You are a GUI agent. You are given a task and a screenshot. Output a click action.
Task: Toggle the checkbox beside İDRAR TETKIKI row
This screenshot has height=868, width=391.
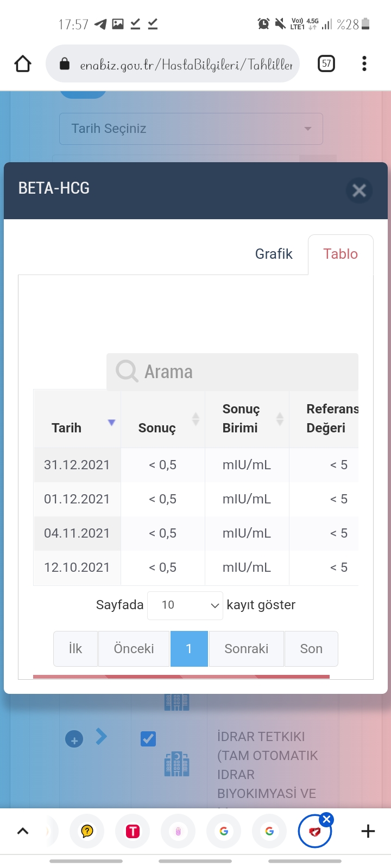(148, 739)
